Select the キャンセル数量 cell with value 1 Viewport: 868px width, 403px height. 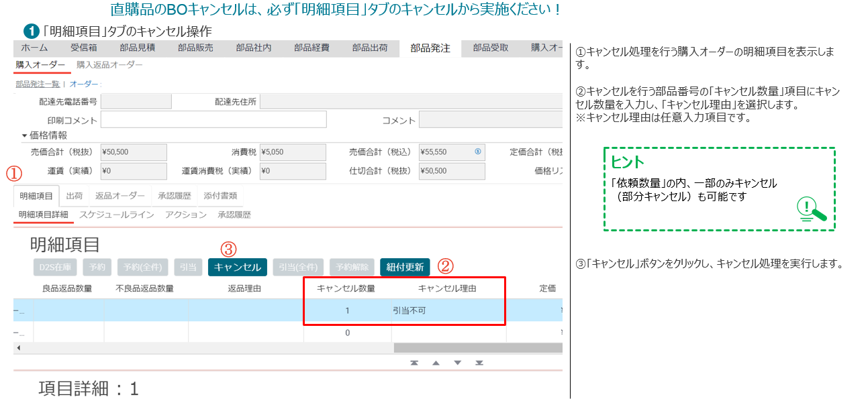[x=347, y=310]
